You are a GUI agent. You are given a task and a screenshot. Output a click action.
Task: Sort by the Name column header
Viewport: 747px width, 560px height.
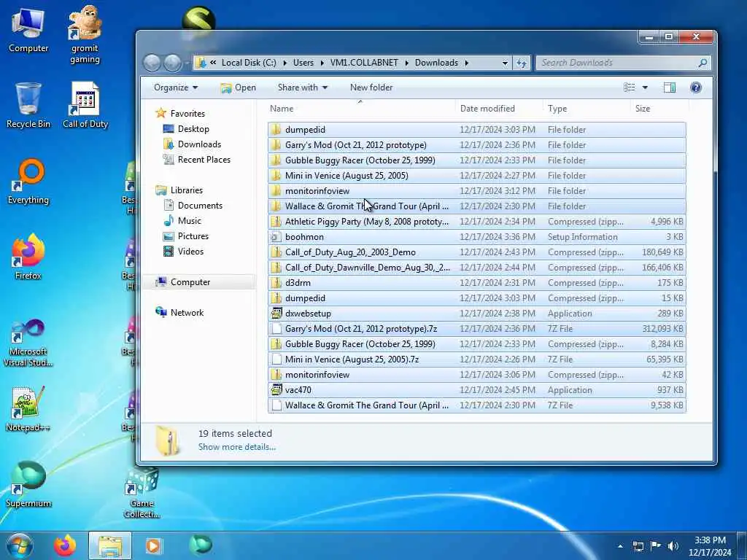click(x=360, y=109)
